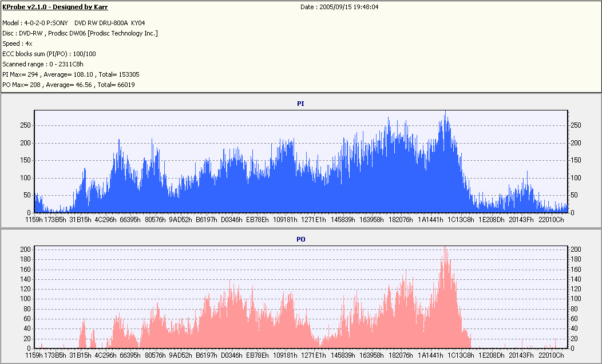Click 163958h under the PI chart
Image resolution: width=602 pixels, height=364 pixels.
point(371,220)
